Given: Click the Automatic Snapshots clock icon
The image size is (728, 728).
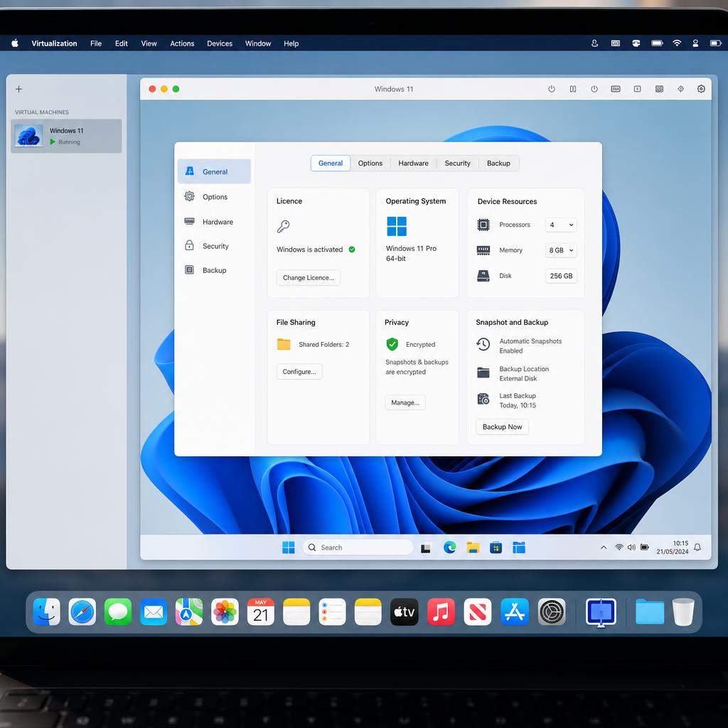Looking at the screenshot, I should click(483, 344).
